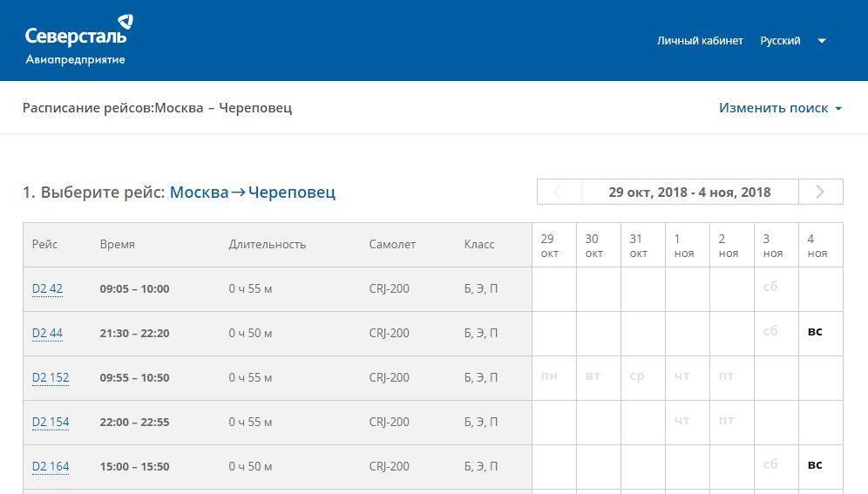Go to the next week with right arrow

(820, 192)
